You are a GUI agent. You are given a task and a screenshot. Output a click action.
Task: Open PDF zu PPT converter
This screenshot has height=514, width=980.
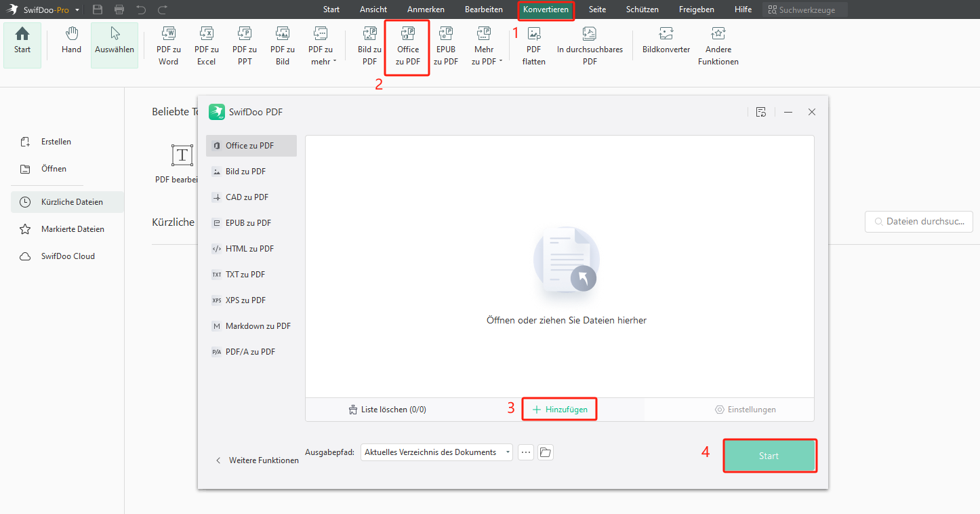245,46
